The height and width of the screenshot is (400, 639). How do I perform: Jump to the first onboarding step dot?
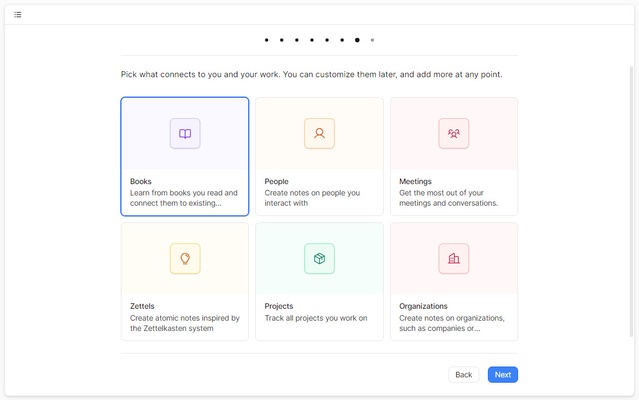(267, 40)
